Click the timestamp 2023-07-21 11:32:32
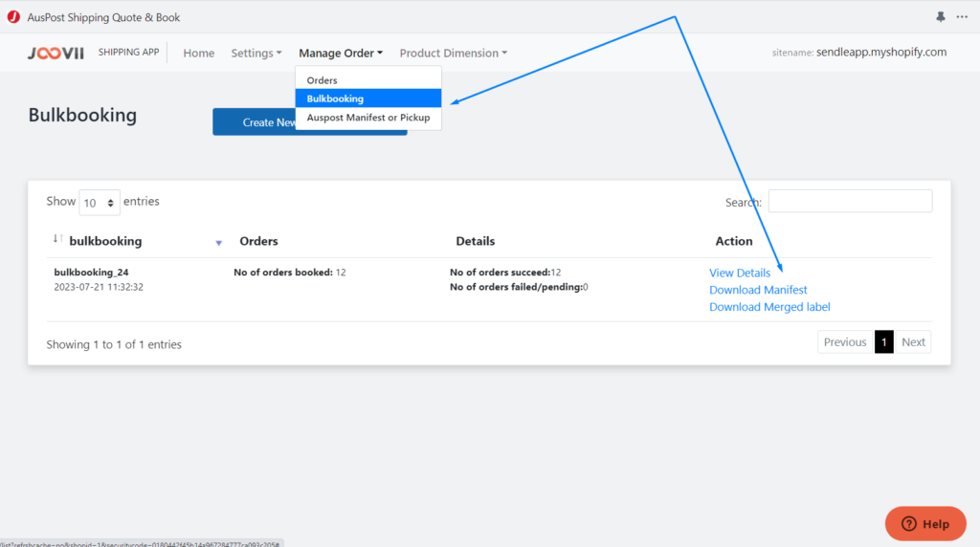The width and height of the screenshot is (980, 547). 99,287
